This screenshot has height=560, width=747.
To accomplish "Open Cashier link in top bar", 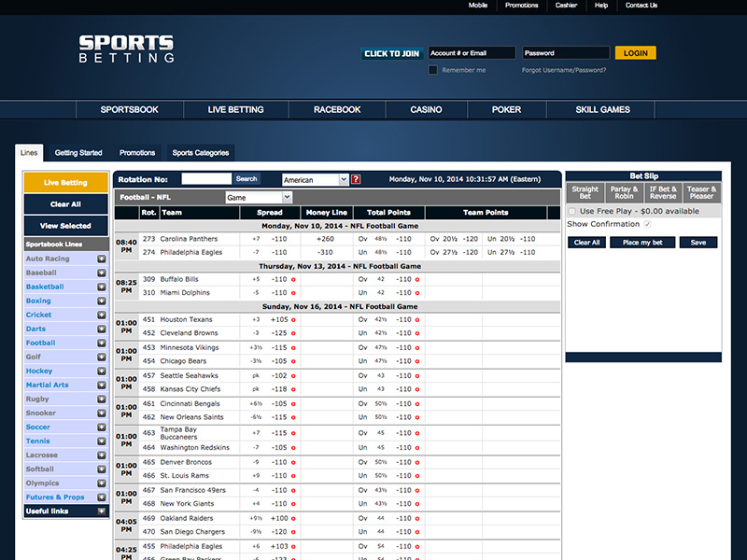I will 566,6.
